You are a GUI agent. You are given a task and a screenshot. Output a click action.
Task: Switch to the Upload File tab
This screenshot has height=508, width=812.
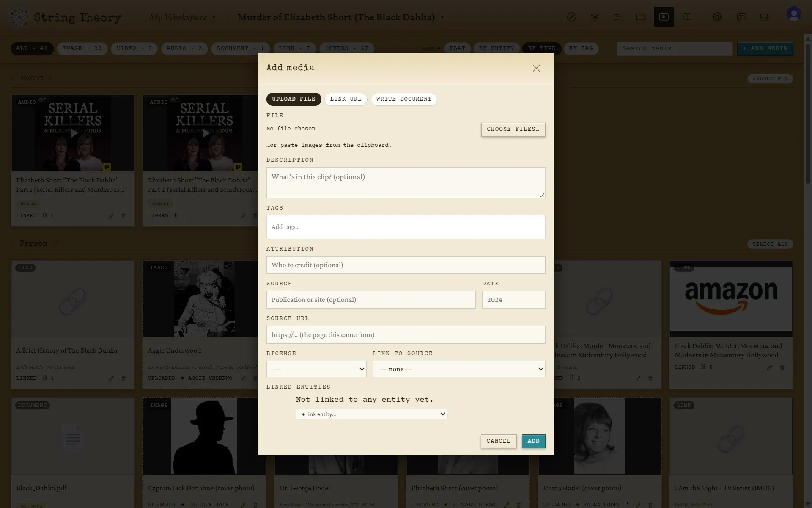[x=294, y=99]
